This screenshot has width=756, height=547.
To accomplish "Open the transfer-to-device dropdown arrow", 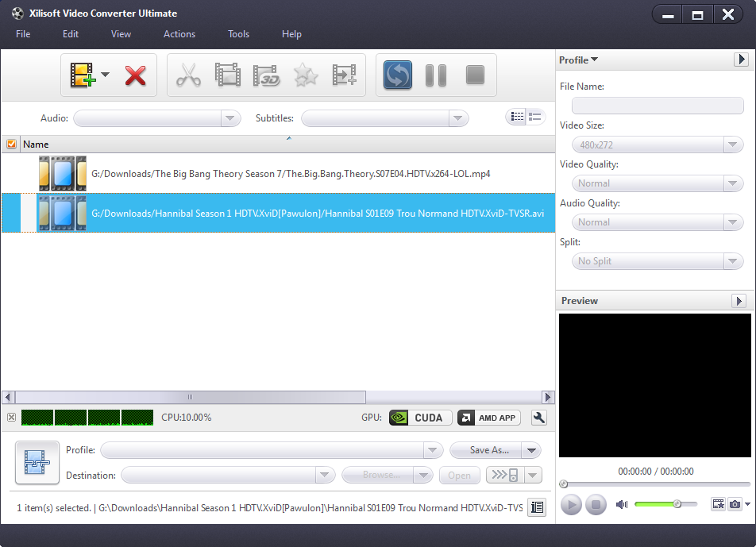I will point(533,475).
